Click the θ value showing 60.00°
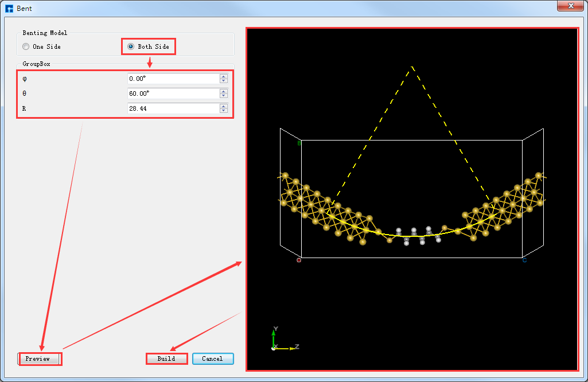The image size is (588, 382). pyautogui.click(x=172, y=93)
